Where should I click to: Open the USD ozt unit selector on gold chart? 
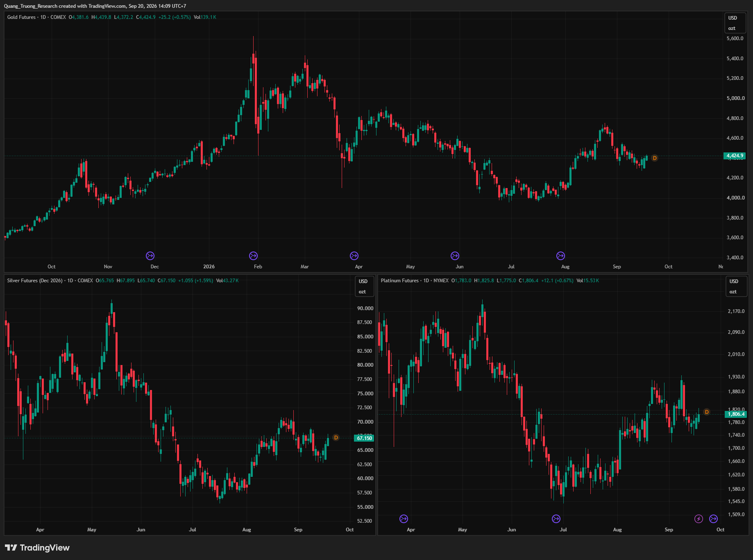click(735, 23)
